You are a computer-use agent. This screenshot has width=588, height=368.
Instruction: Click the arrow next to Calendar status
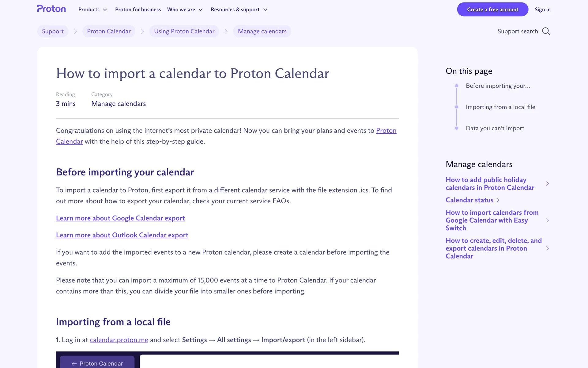[x=498, y=200]
